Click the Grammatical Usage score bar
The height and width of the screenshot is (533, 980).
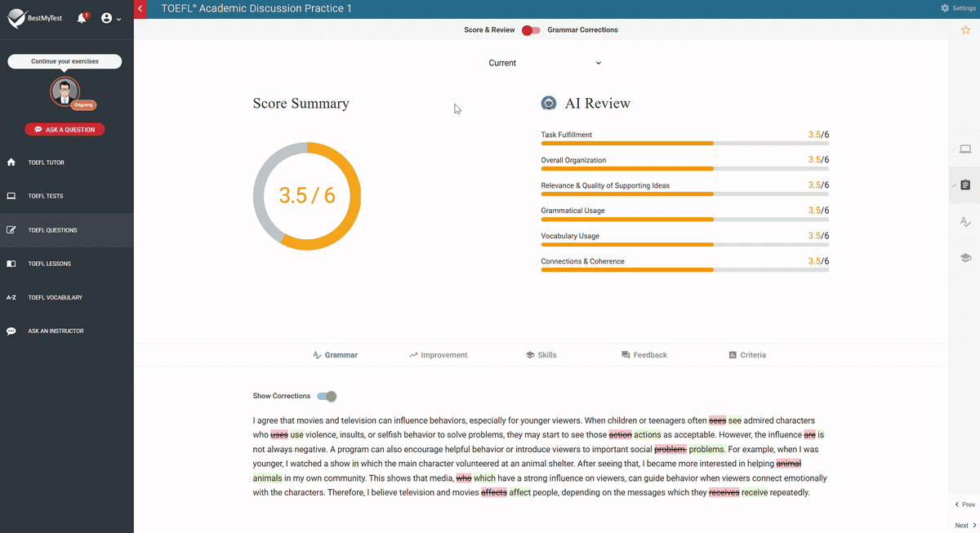684,219
